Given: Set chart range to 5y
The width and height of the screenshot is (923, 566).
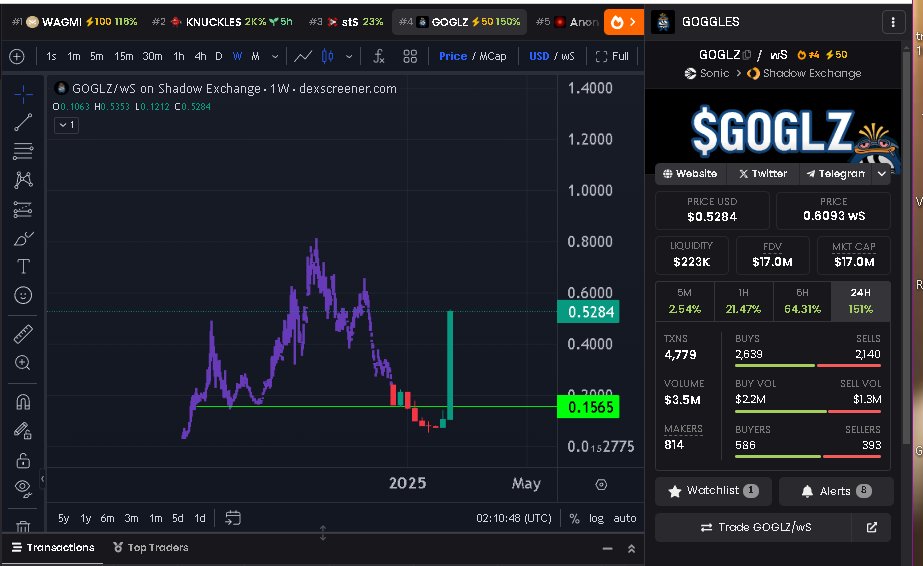Looking at the screenshot, I should (x=64, y=518).
